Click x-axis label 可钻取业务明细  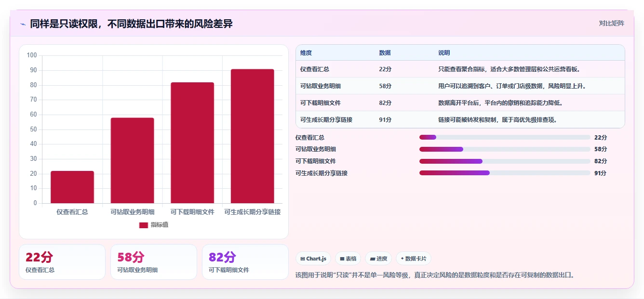[x=133, y=212]
